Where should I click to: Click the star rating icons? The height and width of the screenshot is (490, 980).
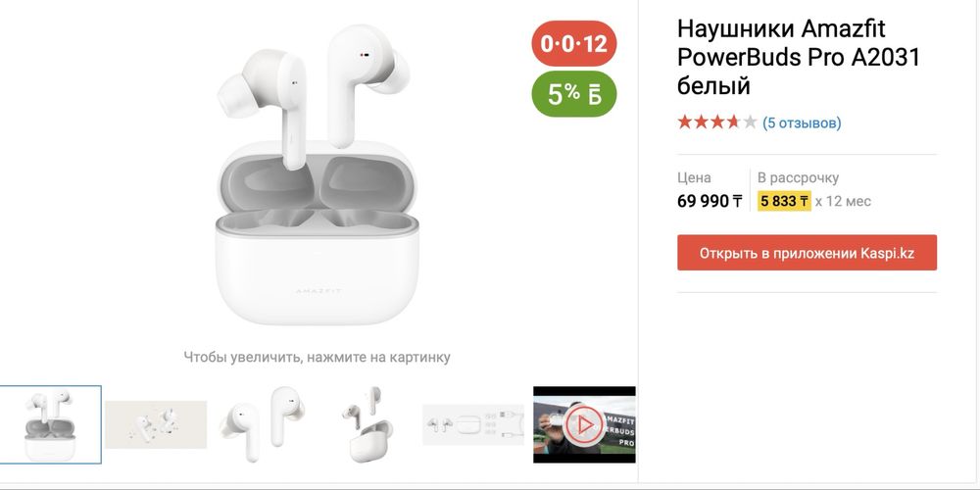coord(717,122)
